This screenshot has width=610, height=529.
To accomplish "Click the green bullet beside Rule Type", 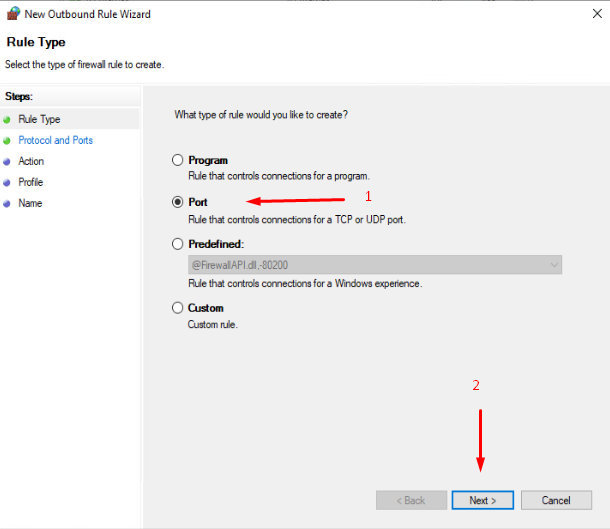I will pyautogui.click(x=7, y=120).
